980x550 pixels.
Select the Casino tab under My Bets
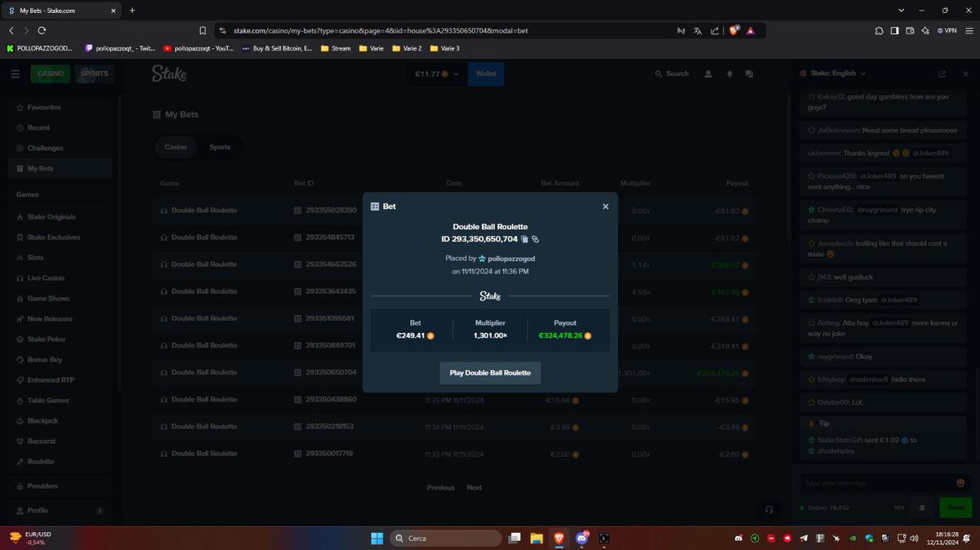176,147
